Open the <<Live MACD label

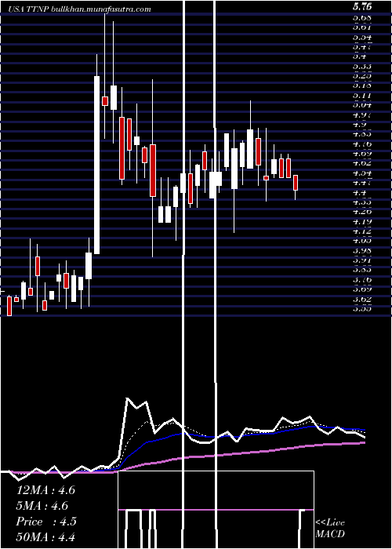(330, 529)
